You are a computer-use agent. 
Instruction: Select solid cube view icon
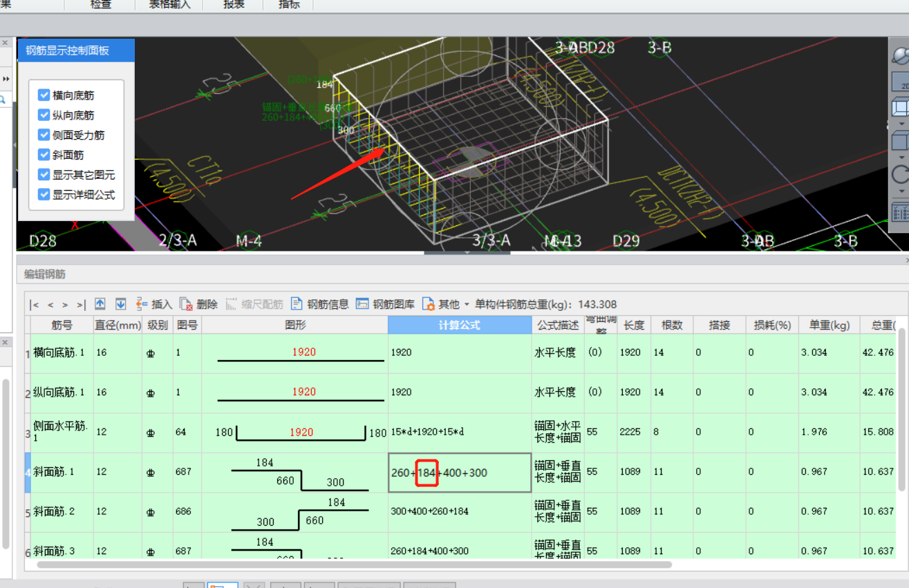901,142
